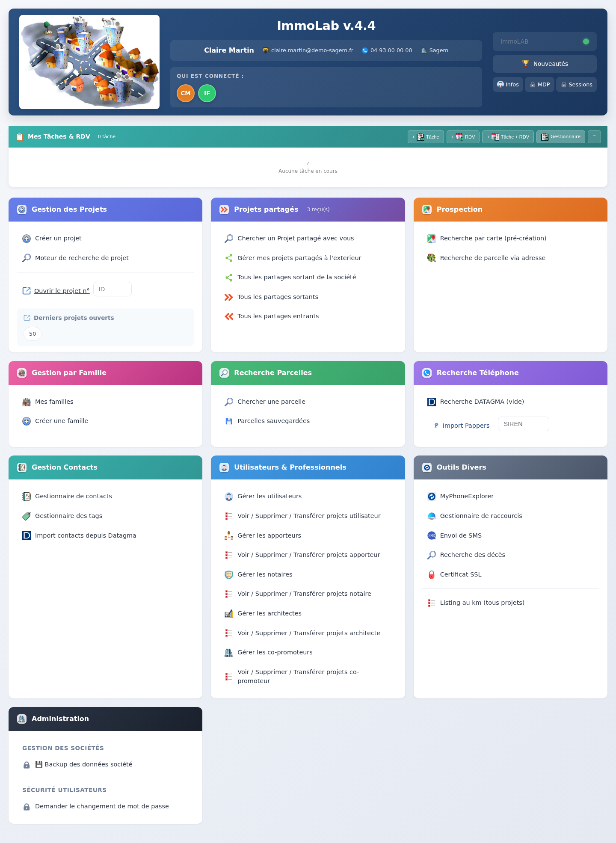This screenshot has height=843, width=616.
Task: Open Créer un projet plus icon
Action: 27,239
